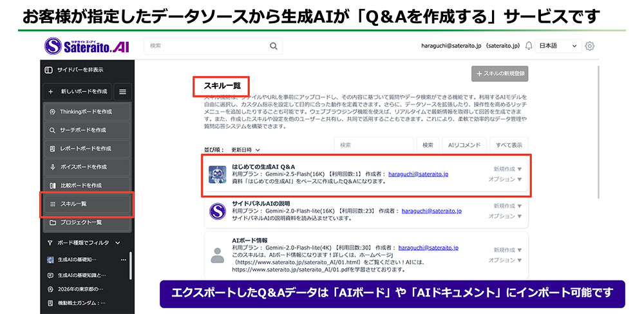The width and height of the screenshot is (644, 314).
Task: Open 新規作成 dropdown for AIボード情報
Action: pyautogui.click(x=507, y=250)
